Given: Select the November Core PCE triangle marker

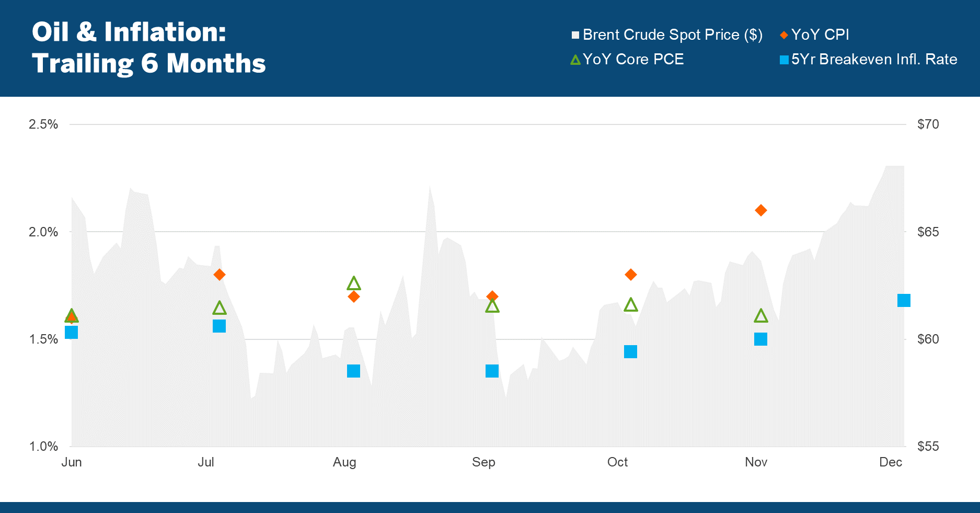Looking at the screenshot, I should [x=761, y=316].
